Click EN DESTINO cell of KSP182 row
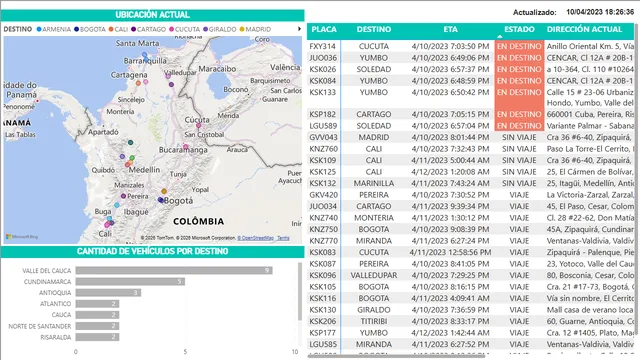The width and height of the screenshot is (640, 360). tap(519, 114)
